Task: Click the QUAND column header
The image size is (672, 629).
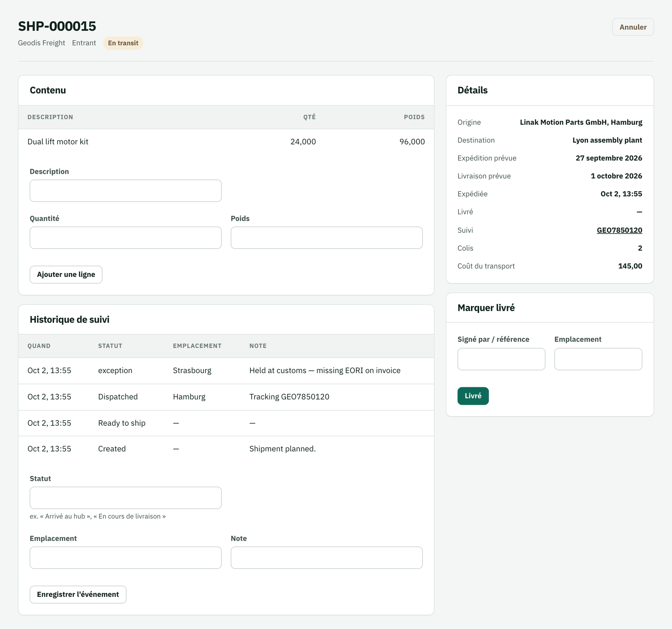Action: click(x=39, y=346)
